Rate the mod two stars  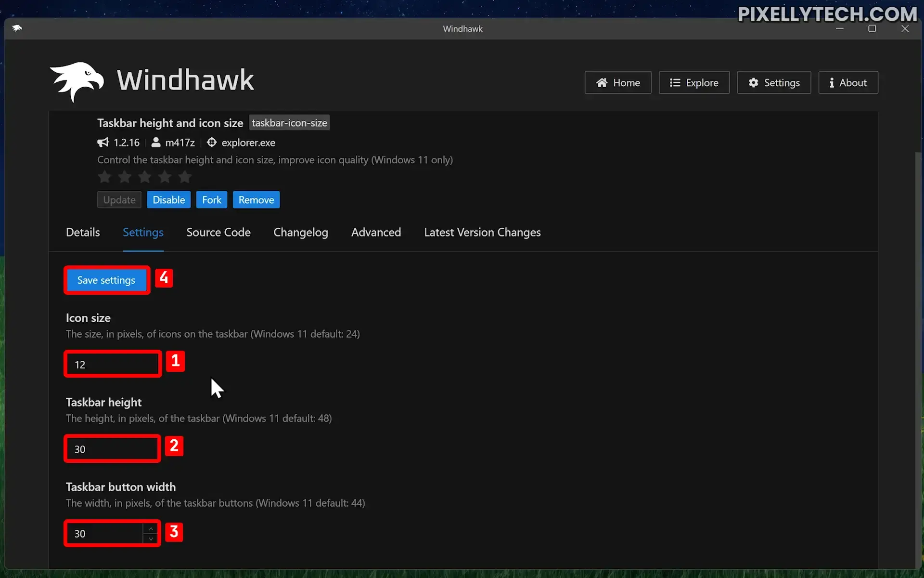point(125,177)
